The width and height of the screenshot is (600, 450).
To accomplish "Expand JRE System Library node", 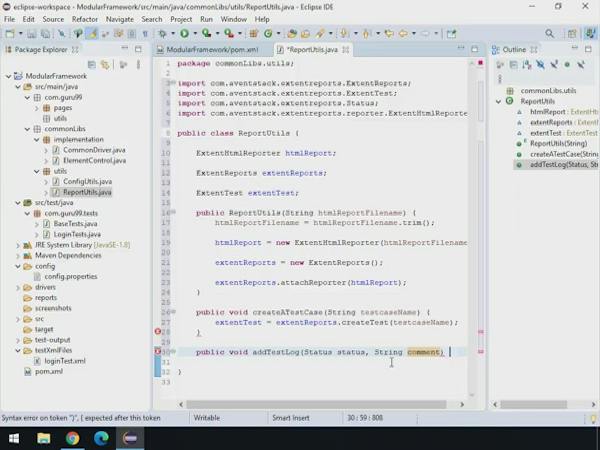I will point(18,245).
